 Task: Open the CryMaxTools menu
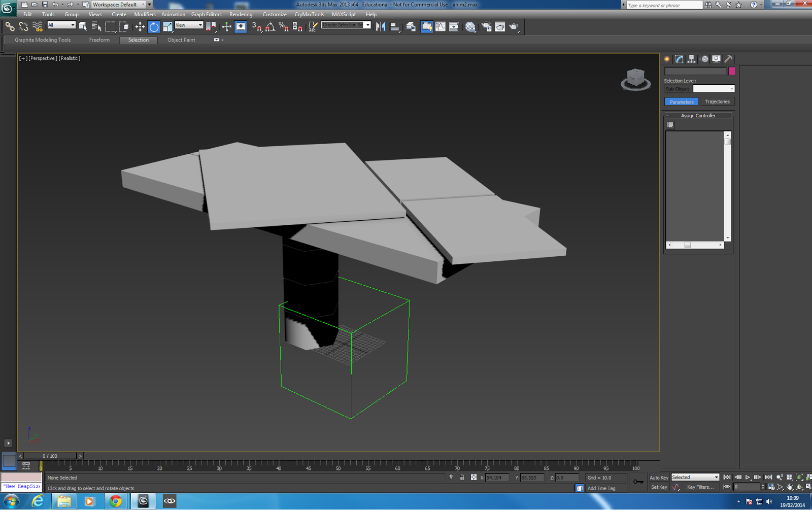[x=309, y=14]
